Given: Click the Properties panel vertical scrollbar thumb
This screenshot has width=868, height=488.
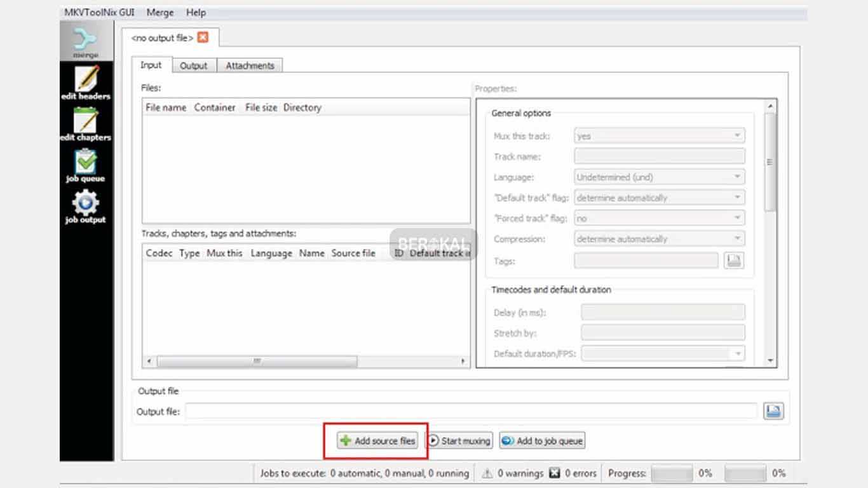Looking at the screenshot, I should point(770,161).
